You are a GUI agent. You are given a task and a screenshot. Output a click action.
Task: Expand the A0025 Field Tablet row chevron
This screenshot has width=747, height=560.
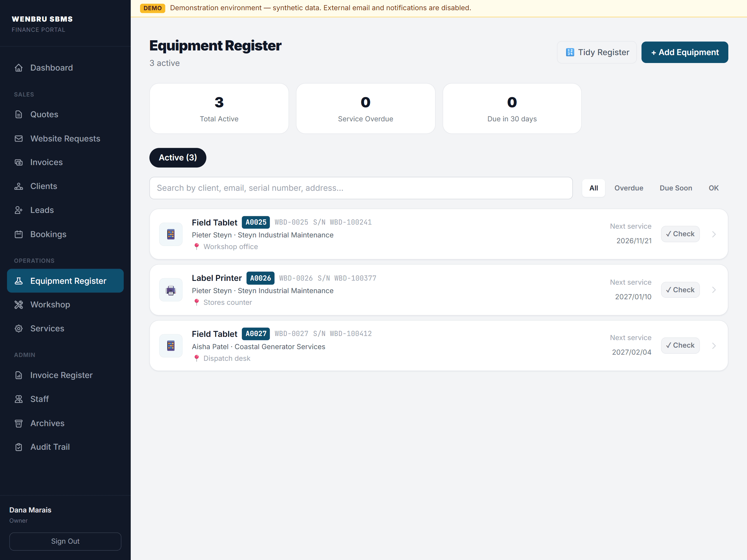point(713,234)
